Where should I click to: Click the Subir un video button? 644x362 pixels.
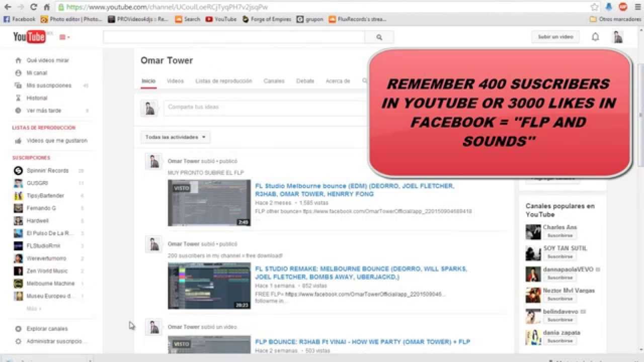click(x=555, y=37)
